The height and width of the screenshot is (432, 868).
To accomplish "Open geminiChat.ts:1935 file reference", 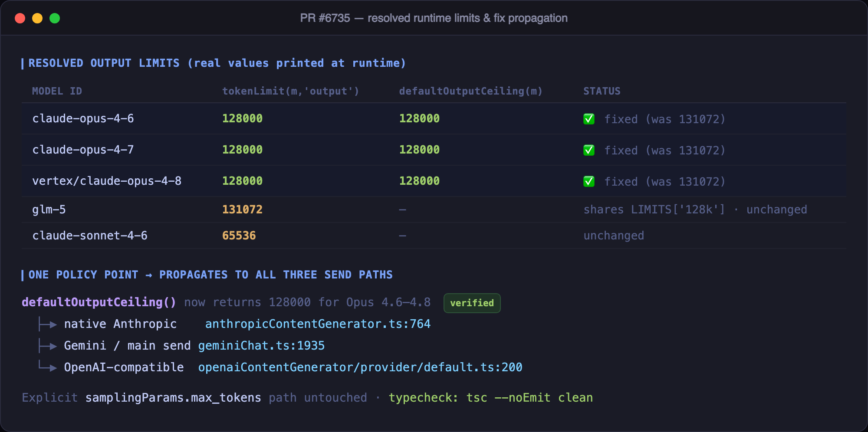I will click(x=261, y=346).
